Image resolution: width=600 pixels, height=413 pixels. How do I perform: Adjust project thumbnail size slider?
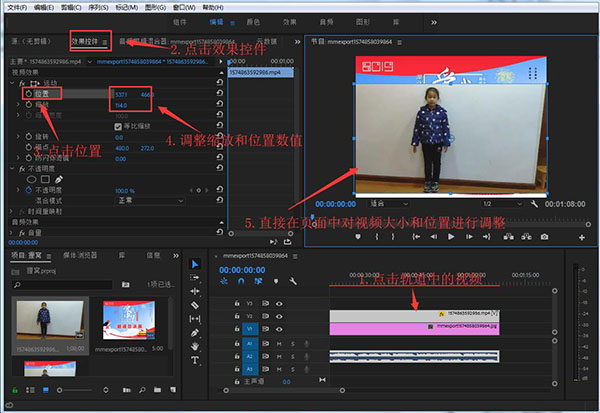(x=75, y=390)
